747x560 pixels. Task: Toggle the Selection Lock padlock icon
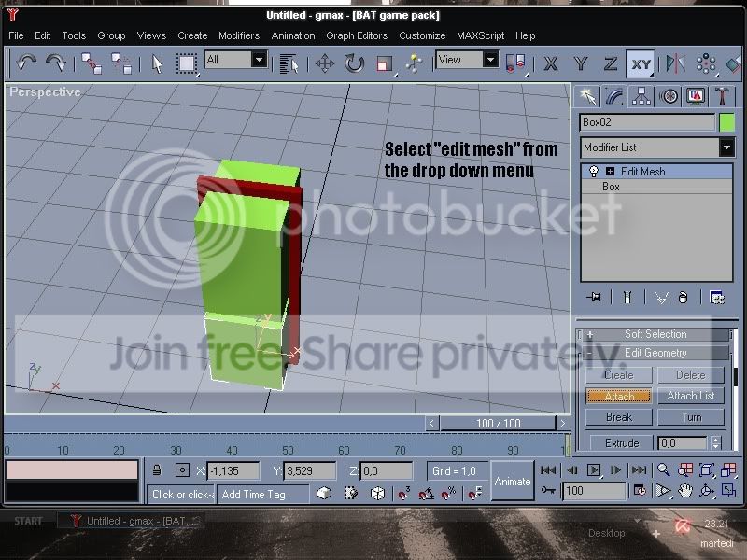tap(157, 470)
